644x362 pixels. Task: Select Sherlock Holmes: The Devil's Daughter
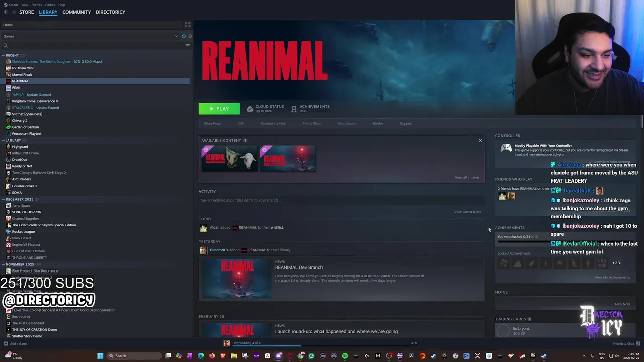[x=56, y=62]
